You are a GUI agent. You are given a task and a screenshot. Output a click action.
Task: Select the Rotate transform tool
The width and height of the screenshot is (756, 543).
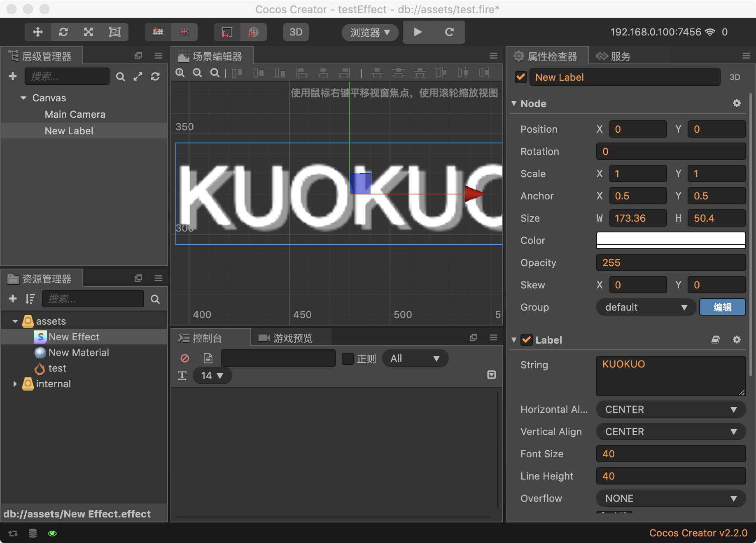63,32
